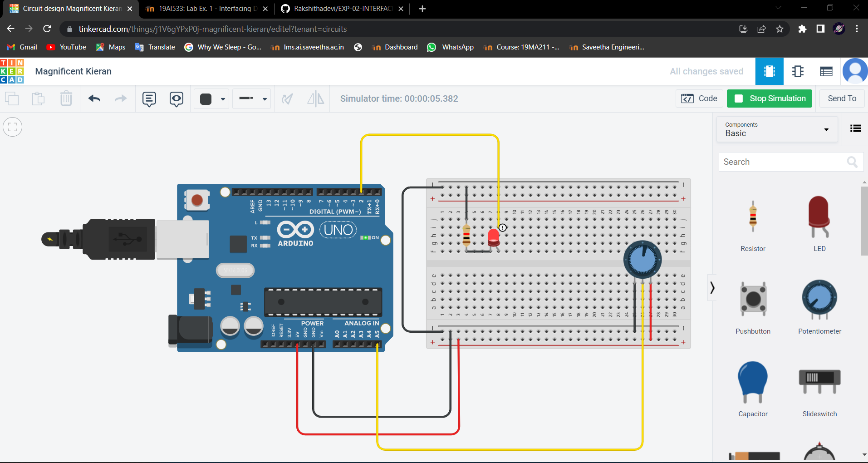Screen dimensions: 868x463
Task: Bookmark this Tinkercad page
Action: click(x=780, y=29)
